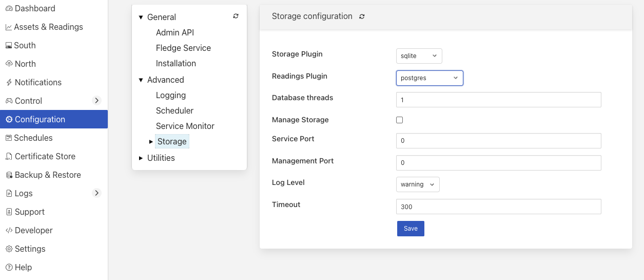
Task: Reload the Storage configuration panel
Action: pos(362,16)
